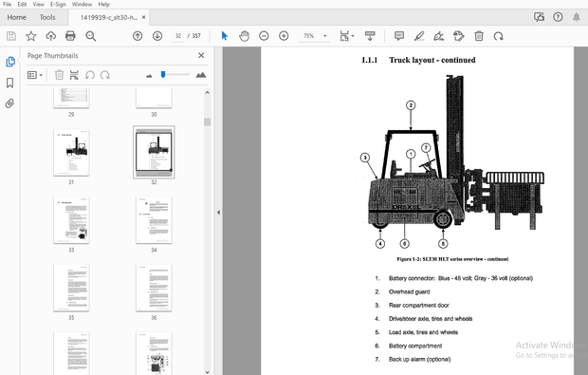Open the Help menu
The image size is (588, 375).
(x=104, y=4)
